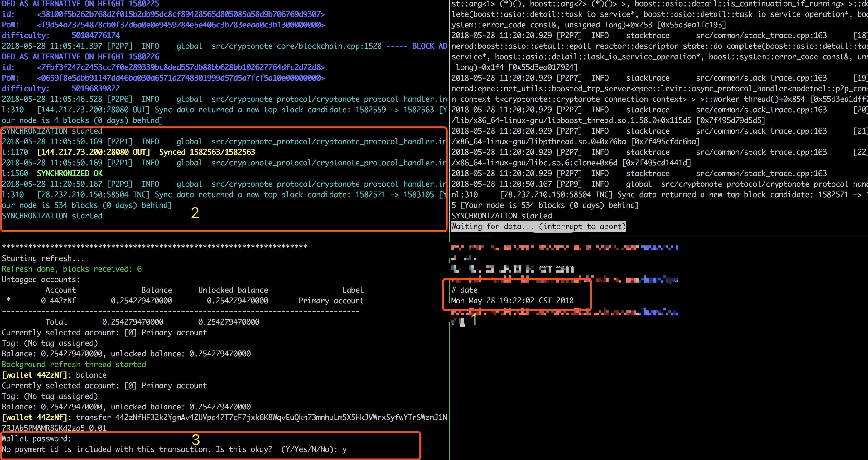Image resolution: width=868 pixels, height=460 pixels.
Task: Click the 'Wallet password:' prompt
Action: click(x=36, y=439)
